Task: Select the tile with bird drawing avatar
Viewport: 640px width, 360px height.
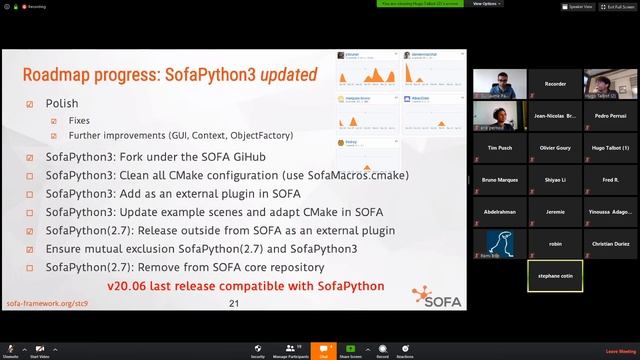Action: [500, 244]
